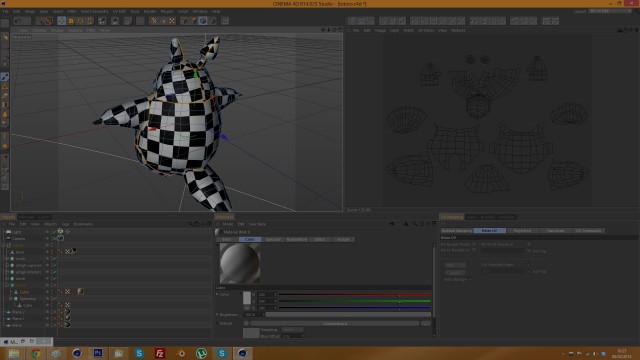Open the Layout dropdown at top right
This screenshot has height=360, width=640.
tap(610, 11)
